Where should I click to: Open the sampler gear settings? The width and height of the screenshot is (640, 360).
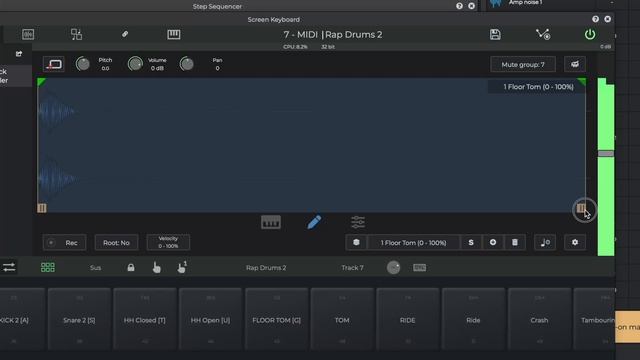click(575, 242)
